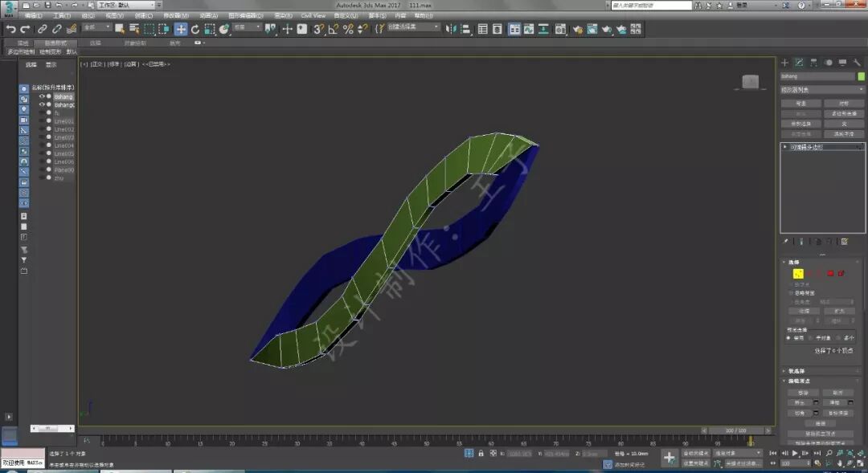Open the reference coordinate system dropdown
868x473 pixels.
pyautogui.click(x=247, y=27)
